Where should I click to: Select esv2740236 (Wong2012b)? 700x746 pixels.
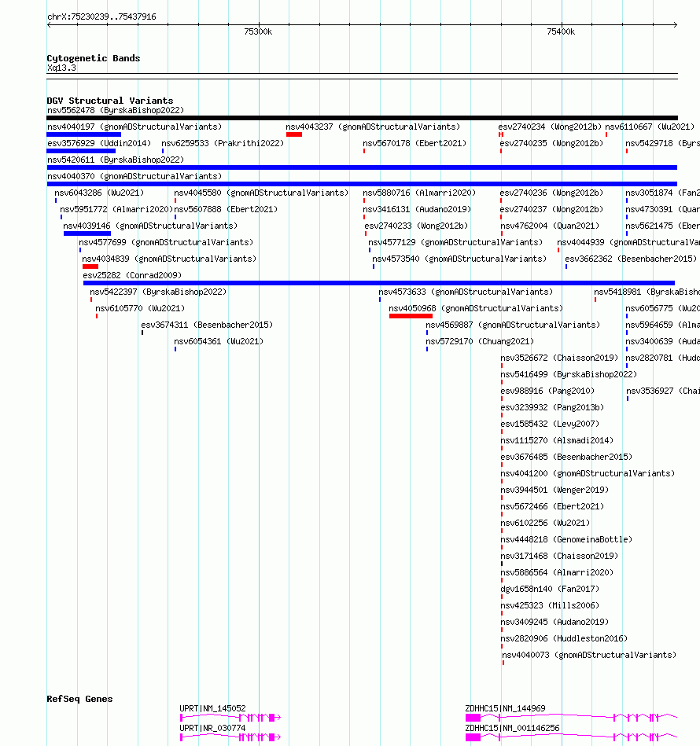pos(551,193)
